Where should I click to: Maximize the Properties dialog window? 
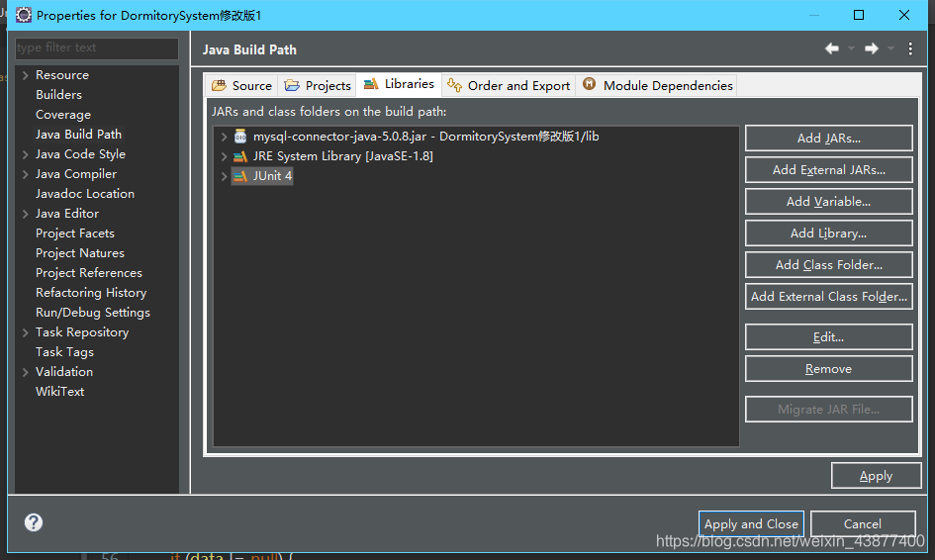pos(859,15)
